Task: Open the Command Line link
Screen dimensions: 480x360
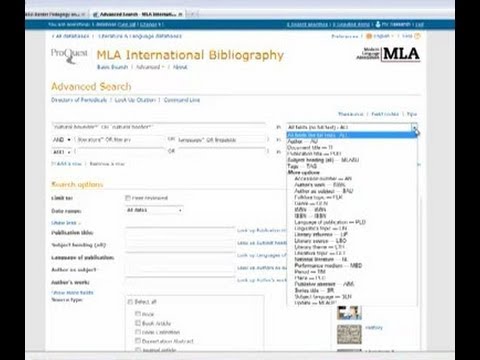Action: tap(182, 100)
